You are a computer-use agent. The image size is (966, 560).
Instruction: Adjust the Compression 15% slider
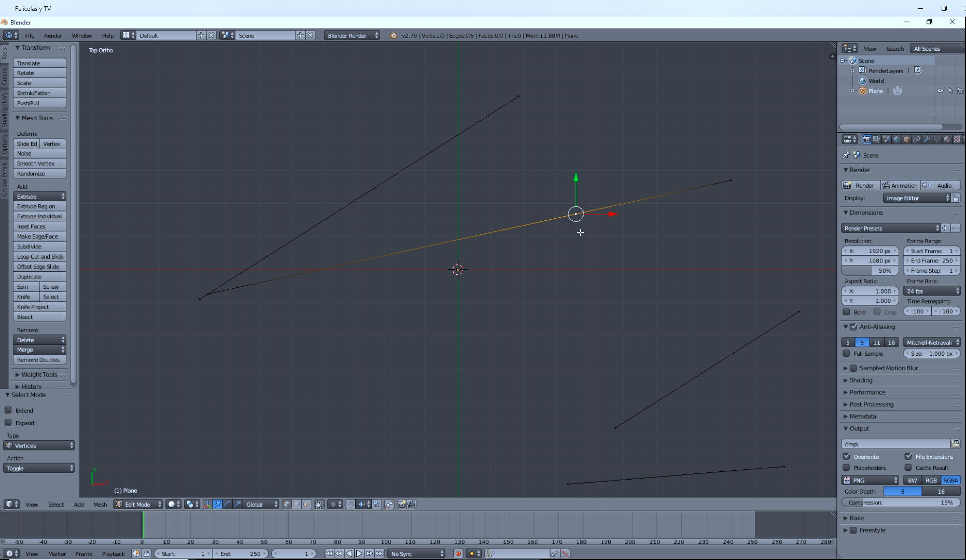901,502
